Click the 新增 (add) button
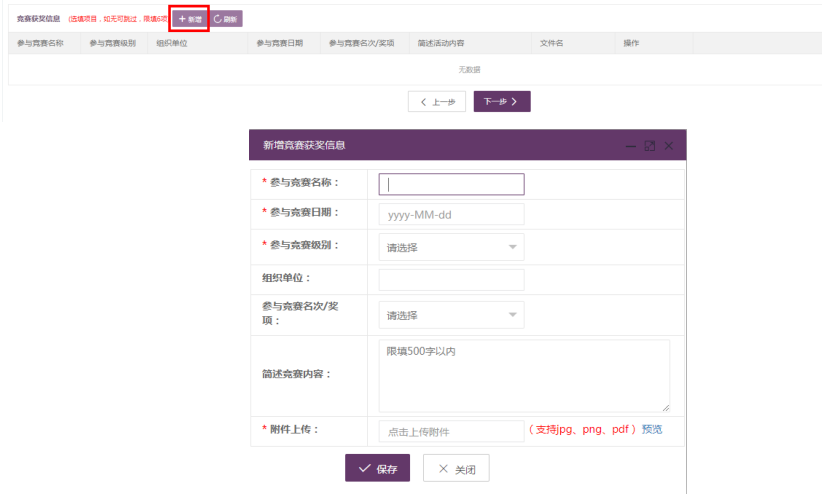The image size is (822, 502). (x=189, y=19)
